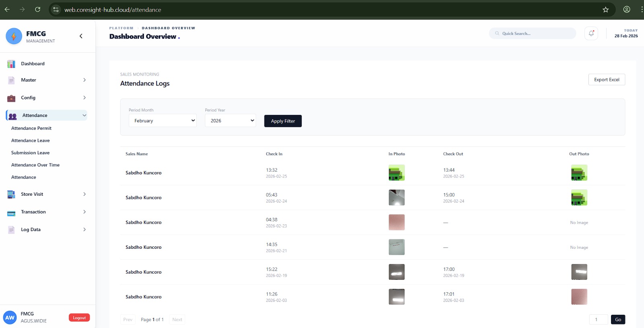The height and width of the screenshot is (328, 644).
Task: Open Attendance Over Time submenu item
Action: pyautogui.click(x=35, y=165)
